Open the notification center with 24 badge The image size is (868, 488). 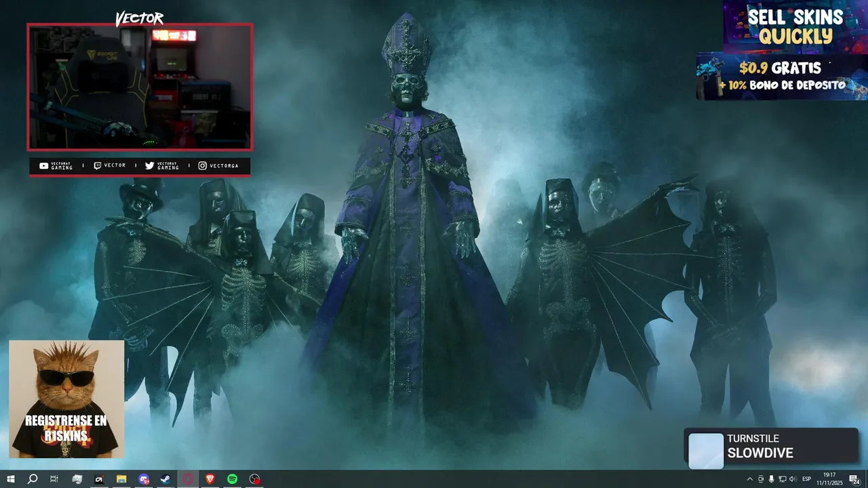click(x=854, y=479)
